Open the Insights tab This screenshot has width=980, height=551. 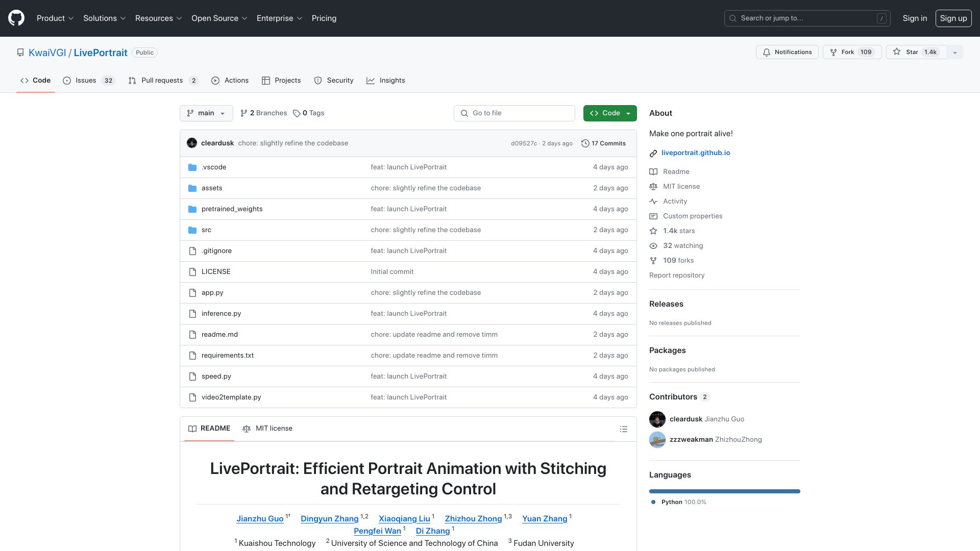tap(386, 81)
